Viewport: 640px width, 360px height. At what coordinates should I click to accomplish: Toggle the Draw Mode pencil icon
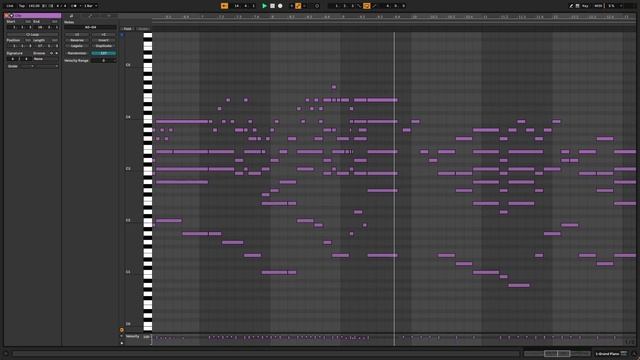[x=571, y=6]
